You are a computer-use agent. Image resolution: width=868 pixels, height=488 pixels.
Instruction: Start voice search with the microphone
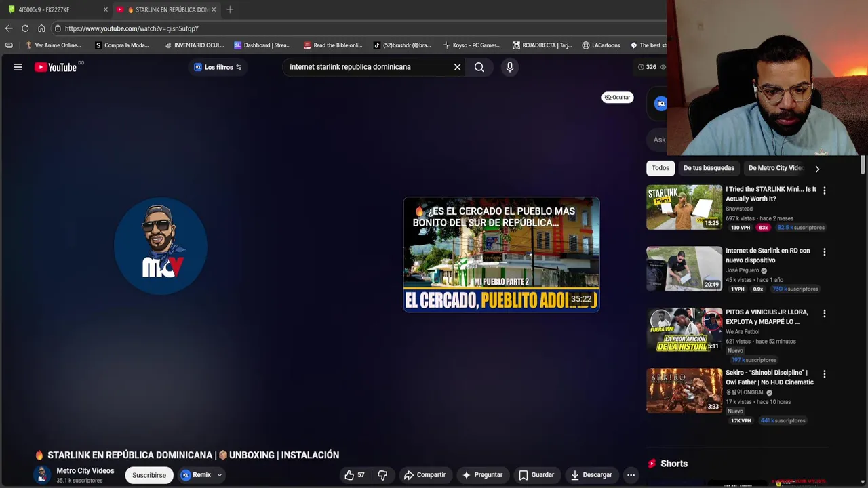click(510, 67)
